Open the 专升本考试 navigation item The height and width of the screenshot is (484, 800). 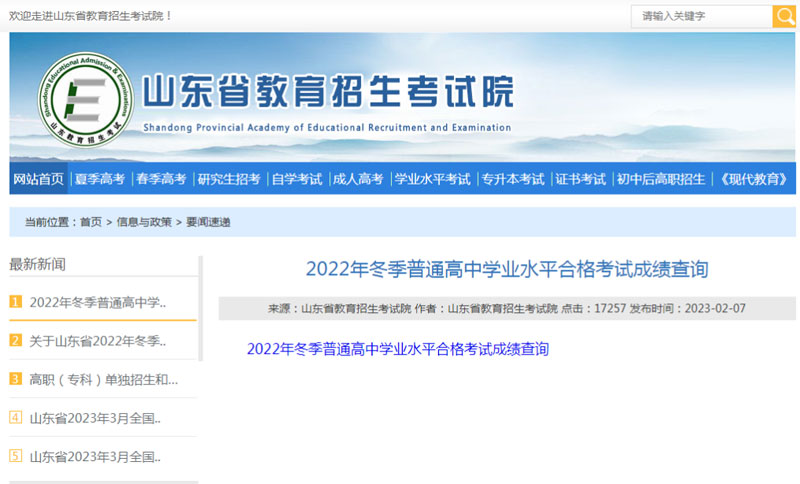click(513, 179)
